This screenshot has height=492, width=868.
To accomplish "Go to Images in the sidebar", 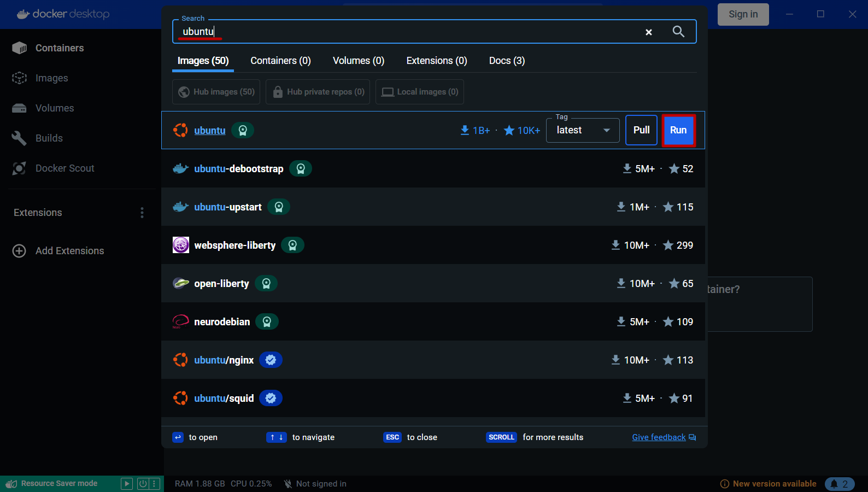I will [51, 78].
